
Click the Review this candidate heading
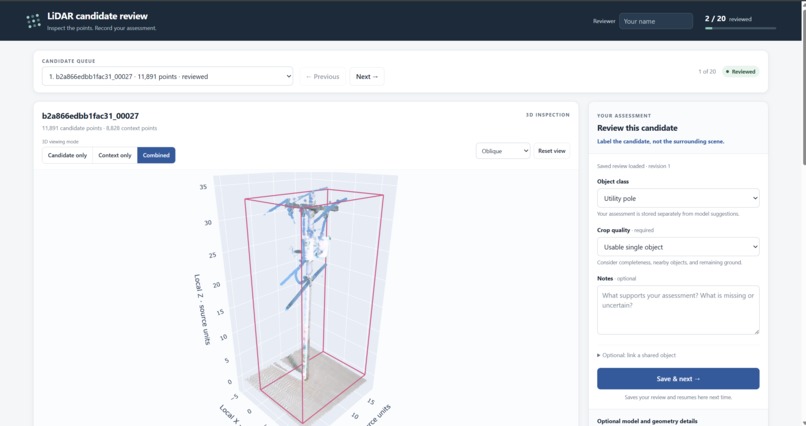[x=637, y=128]
